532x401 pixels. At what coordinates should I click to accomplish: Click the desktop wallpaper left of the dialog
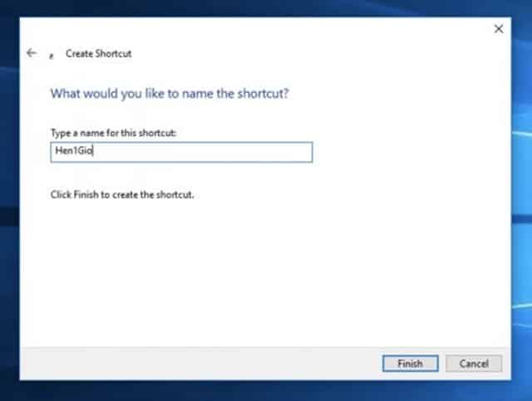click(9, 208)
